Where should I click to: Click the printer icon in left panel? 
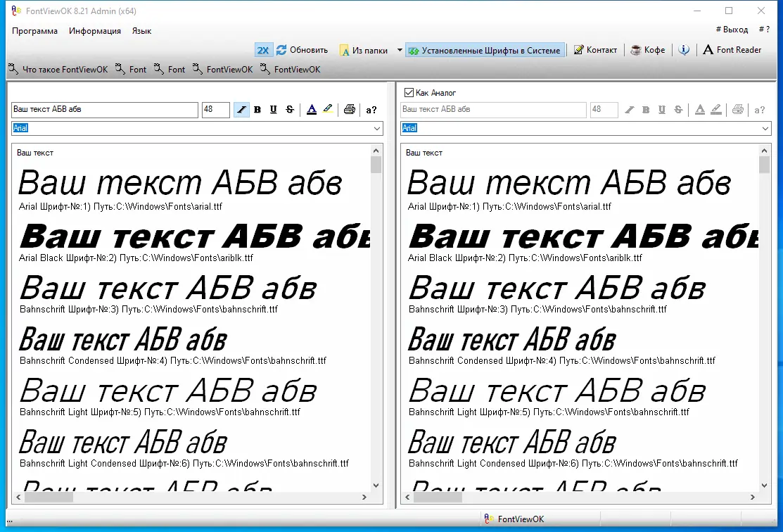pos(350,109)
